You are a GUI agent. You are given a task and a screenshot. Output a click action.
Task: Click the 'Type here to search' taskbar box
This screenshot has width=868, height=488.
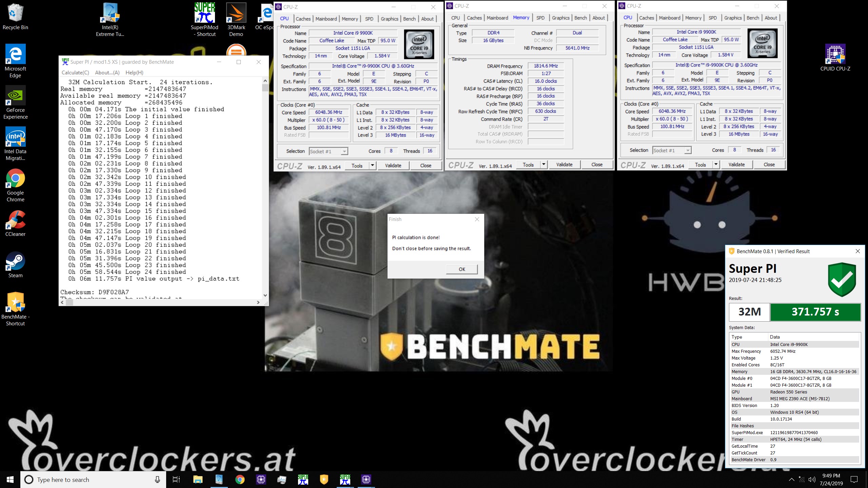pos(93,480)
